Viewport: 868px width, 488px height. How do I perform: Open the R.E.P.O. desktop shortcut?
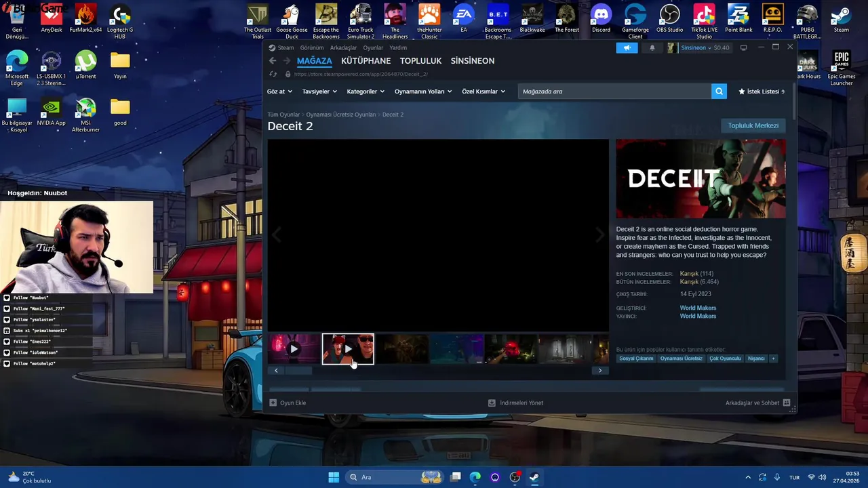(x=772, y=18)
